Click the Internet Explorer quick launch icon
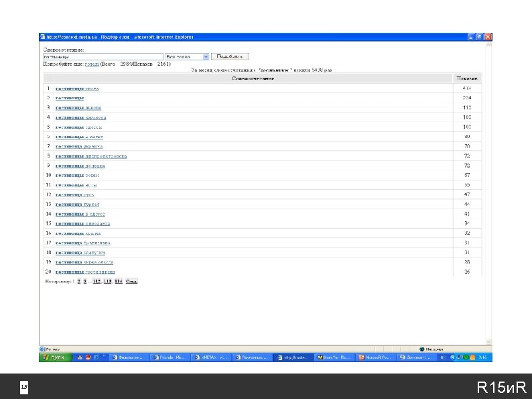Image resolution: width=532 pixels, height=399 pixels. click(96, 357)
